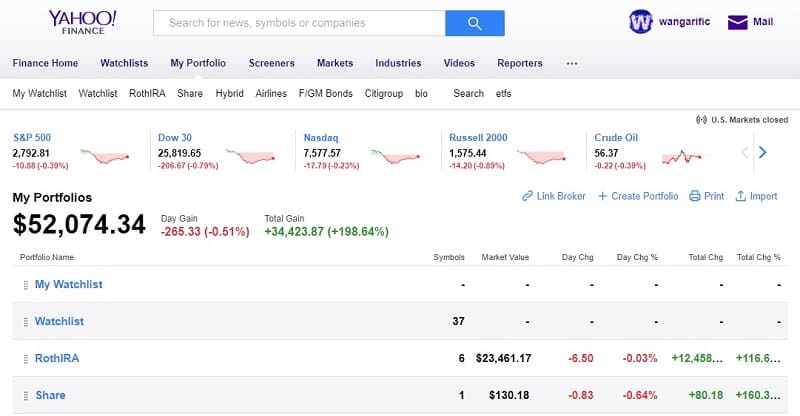Open the RothIRA portfolio link
800x416 pixels.
click(56, 358)
